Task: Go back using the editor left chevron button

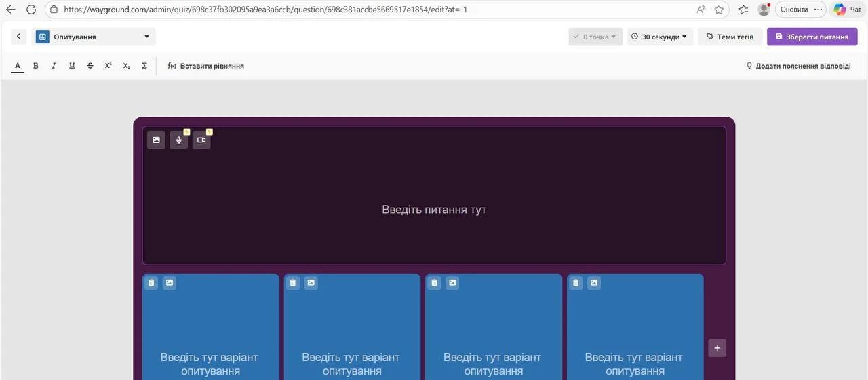Action: point(18,37)
